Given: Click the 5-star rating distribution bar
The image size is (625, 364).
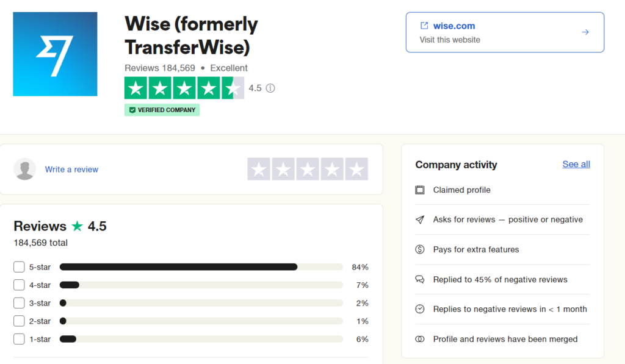Looking at the screenshot, I should click(x=201, y=267).
